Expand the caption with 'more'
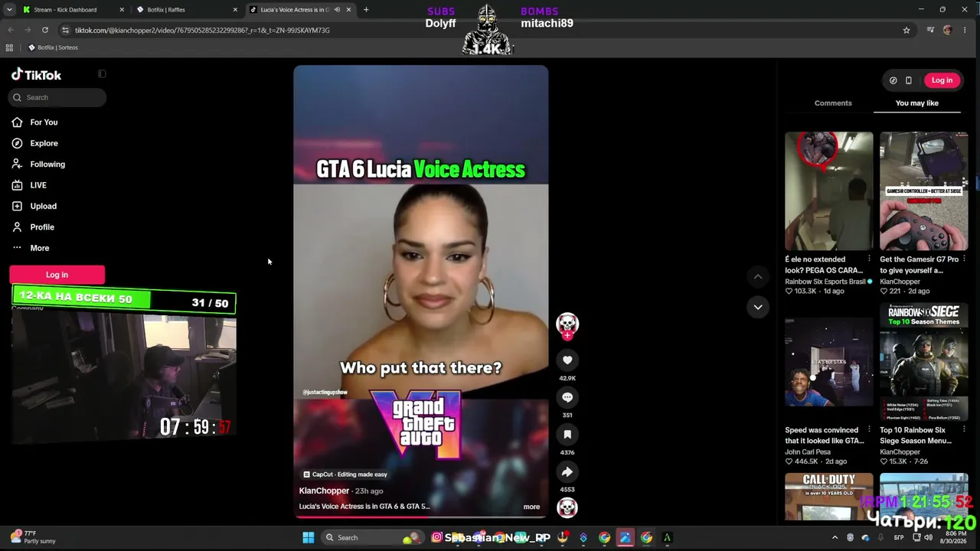The width and height of the screenshot is (980, 551). click(531, 507)
